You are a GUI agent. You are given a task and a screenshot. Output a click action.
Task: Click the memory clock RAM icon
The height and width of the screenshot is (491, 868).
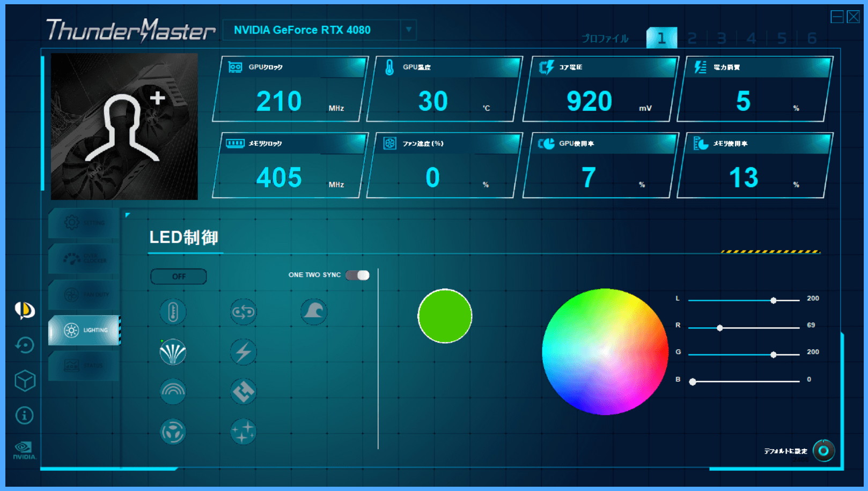point(235,143)
